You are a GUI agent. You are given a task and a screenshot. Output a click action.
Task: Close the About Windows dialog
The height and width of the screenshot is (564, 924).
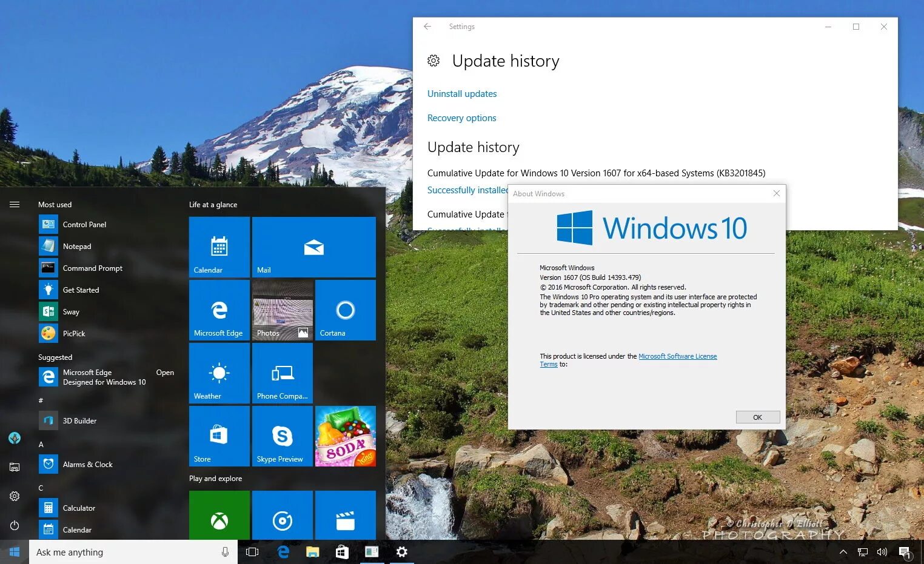pyautogui.click(x=777, y=193)
